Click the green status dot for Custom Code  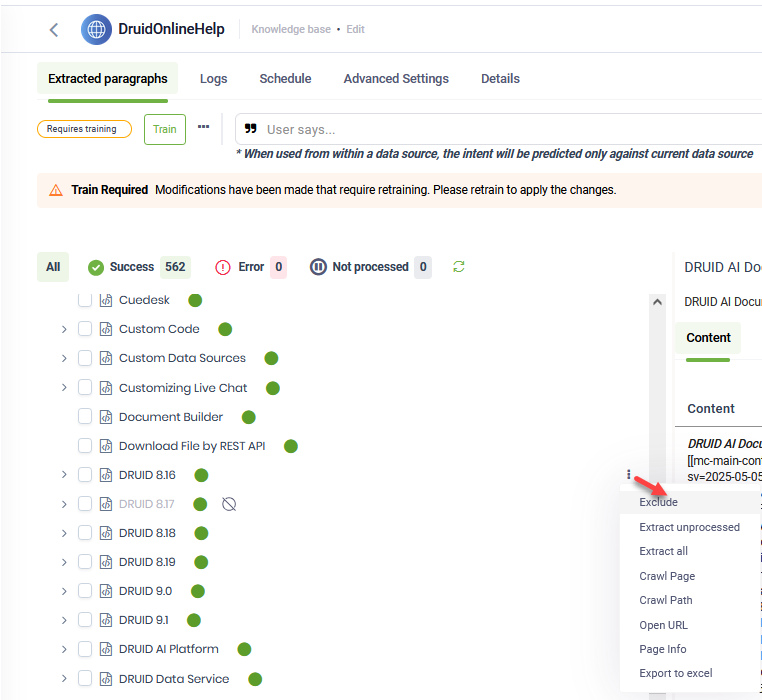tap(225, 329)
